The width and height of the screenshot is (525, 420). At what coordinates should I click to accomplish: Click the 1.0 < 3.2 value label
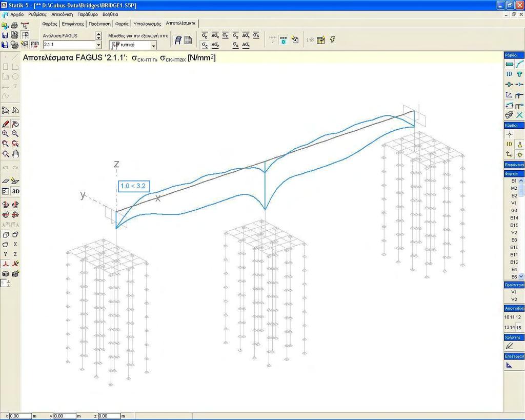click(x=134, y=186)
